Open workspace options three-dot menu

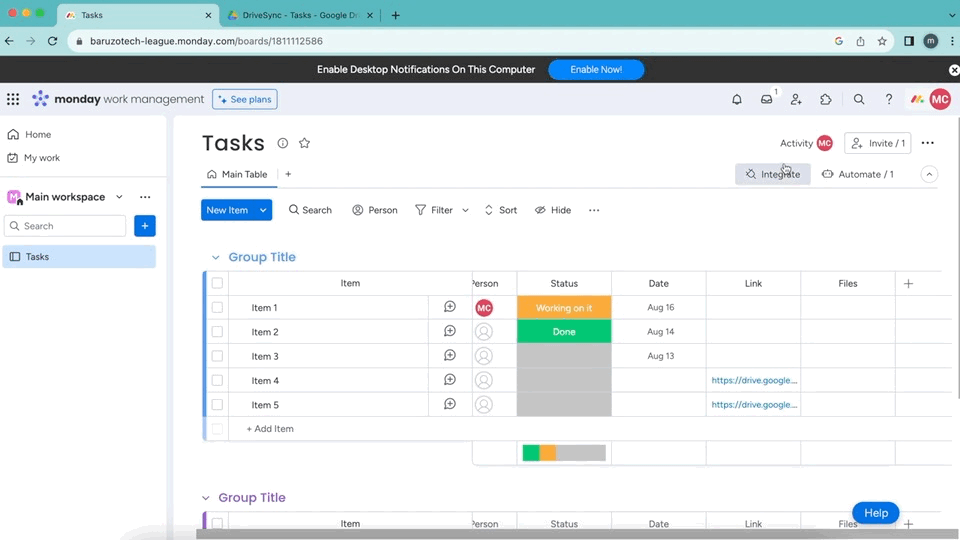click(145, 197)
